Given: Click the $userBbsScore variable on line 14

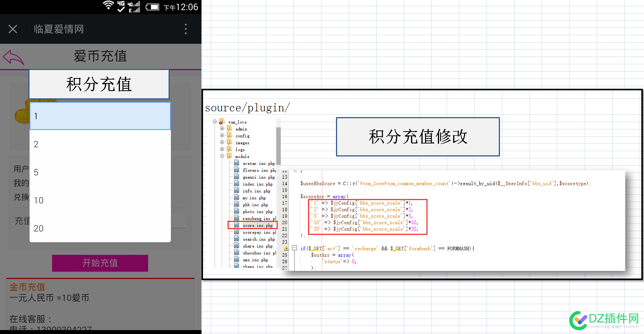Looking at the screenshot, I should click(x=318, y=184).
